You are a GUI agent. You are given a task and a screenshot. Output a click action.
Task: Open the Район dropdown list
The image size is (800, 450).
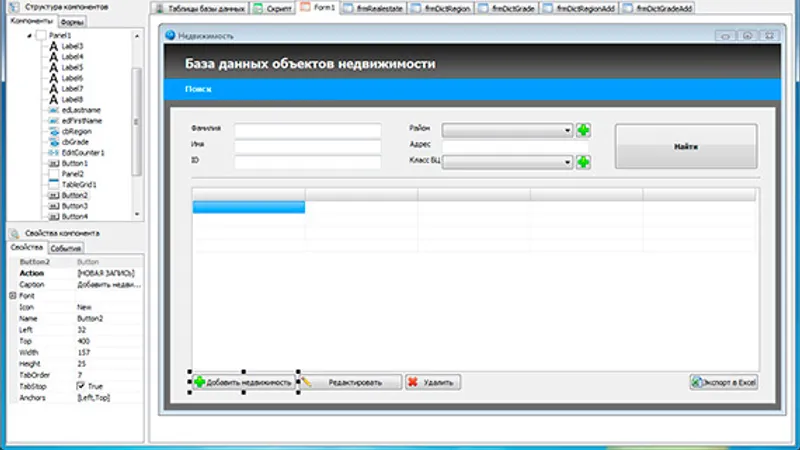coord(567,131)
